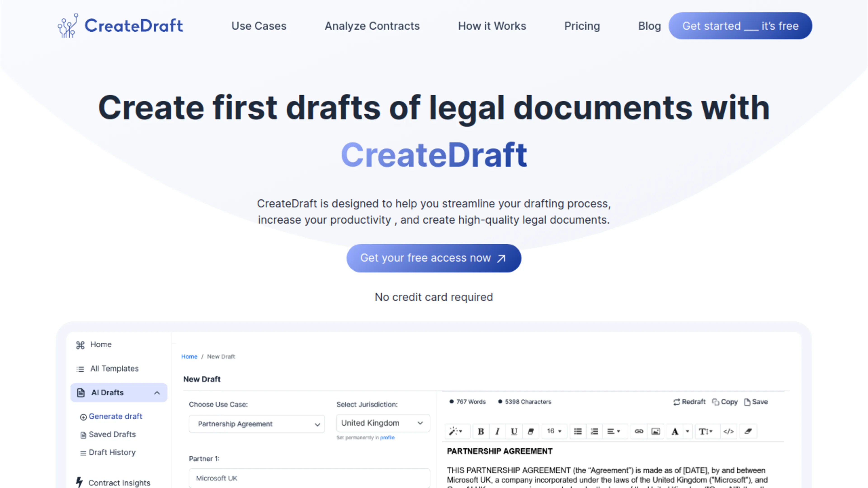
Task: Click the New Draft breadcrumb text
Action: [221, 356]
